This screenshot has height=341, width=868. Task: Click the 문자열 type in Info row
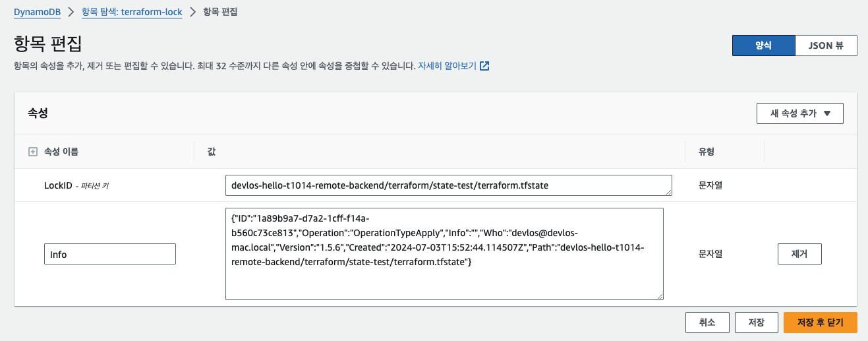710,254
